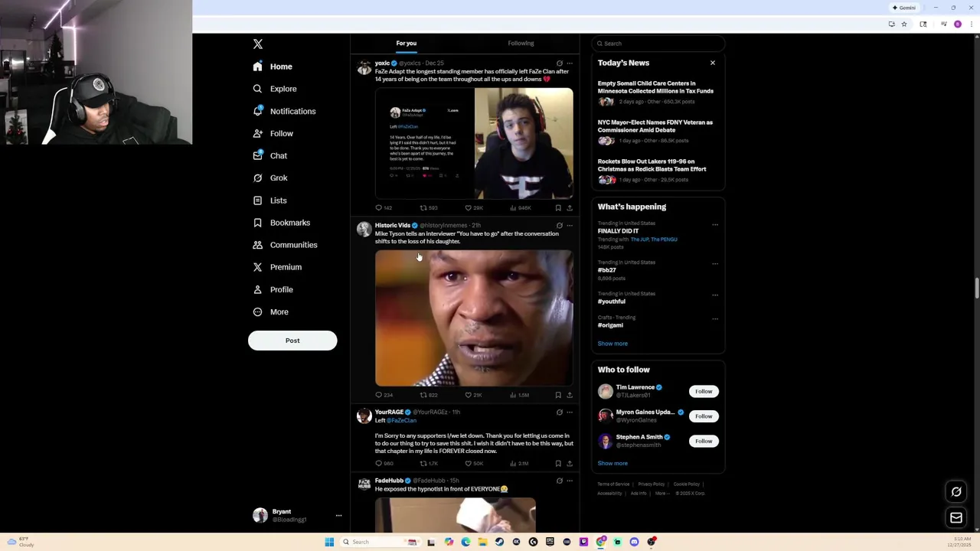
Task: Switch to the For you tab
Action: (x=407, y=44)
